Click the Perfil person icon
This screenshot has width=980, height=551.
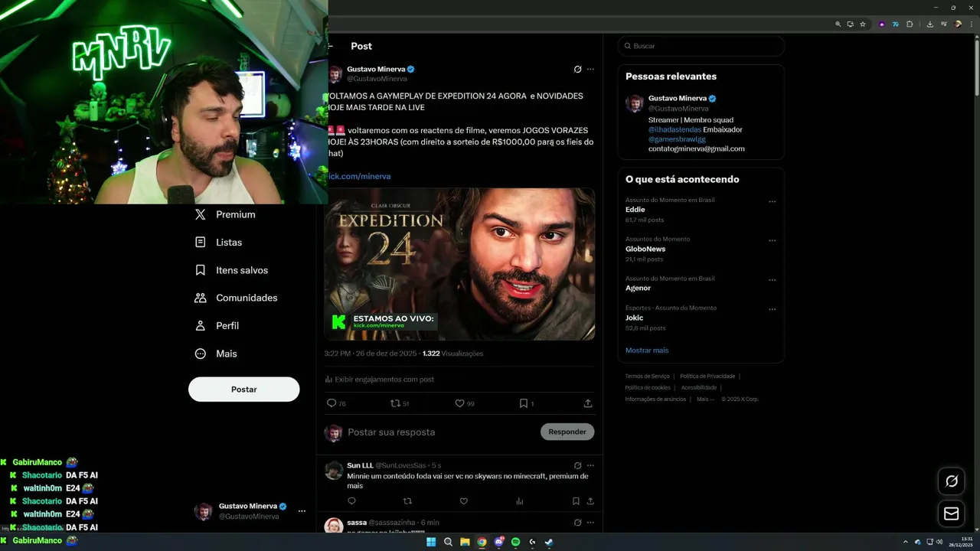coord(200,325)
